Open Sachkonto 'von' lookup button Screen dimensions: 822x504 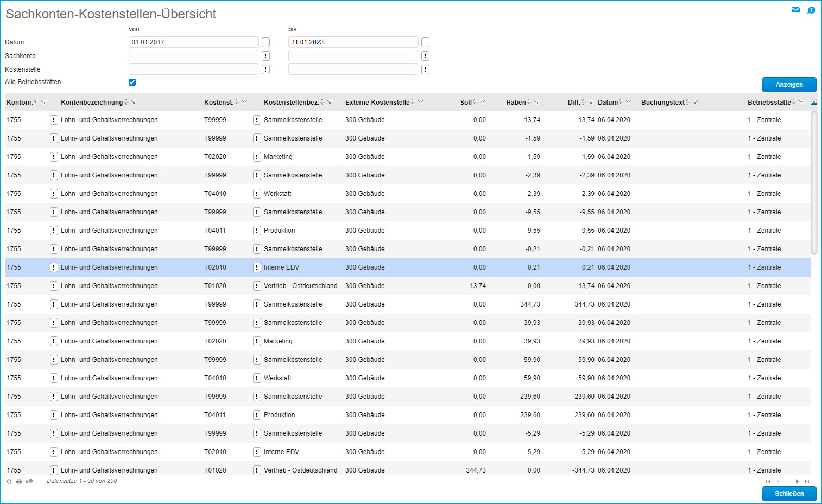pos(265,56)
